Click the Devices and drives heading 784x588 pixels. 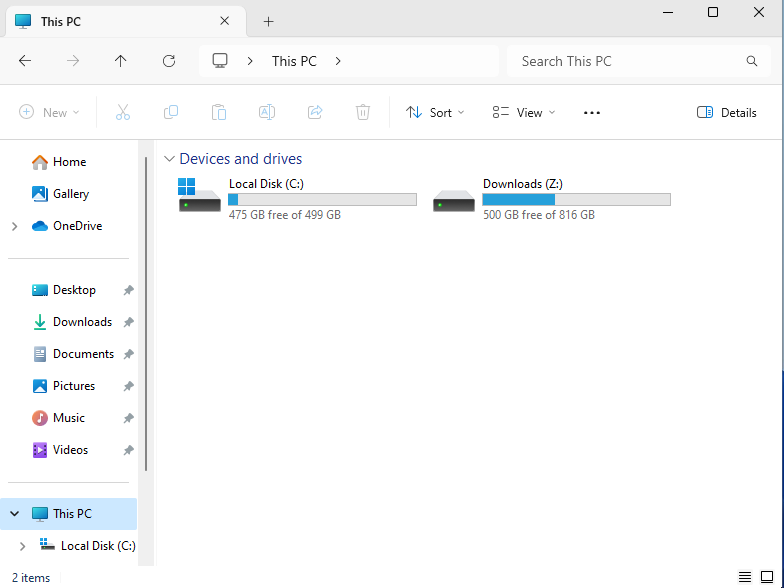(240, 159)
